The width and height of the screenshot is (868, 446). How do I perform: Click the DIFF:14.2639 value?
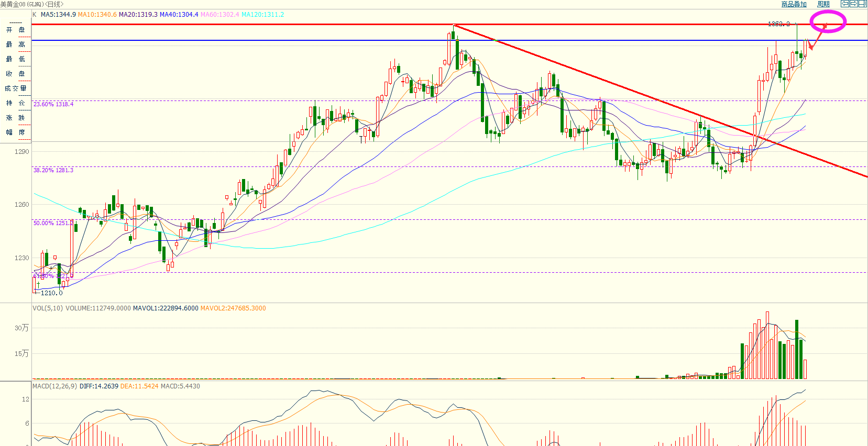(x=99, y=386)
